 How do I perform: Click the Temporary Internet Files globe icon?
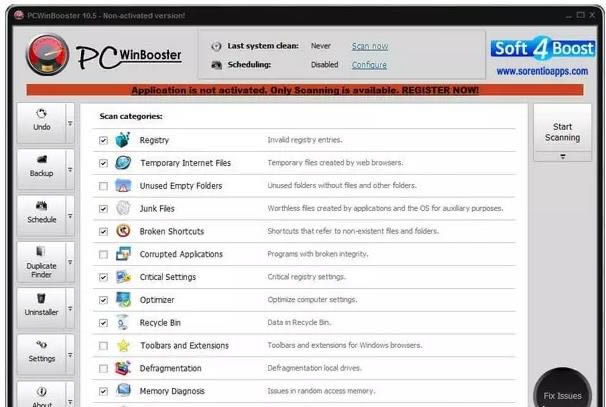[x=123, y=163]
